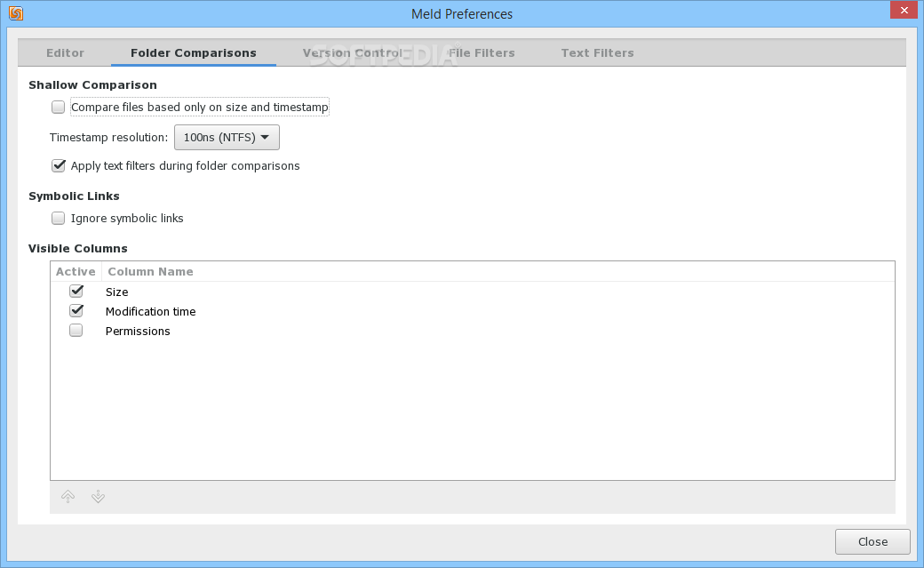
Task: Uncheck the Size column checkbox
Action: [76, 292]
